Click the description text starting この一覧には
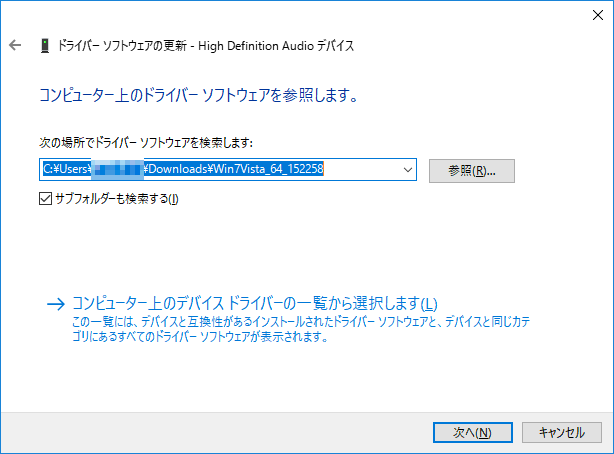Screen dimensions: 614x454 click(x=301, y=329)
